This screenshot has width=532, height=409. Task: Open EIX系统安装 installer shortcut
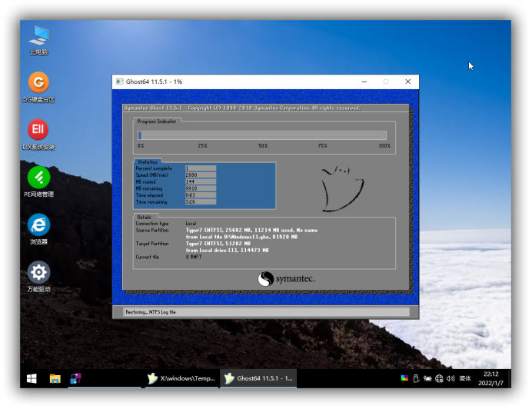point(38,130)
